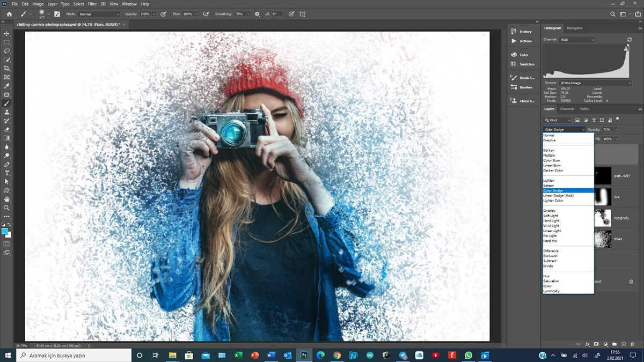Select the Horizontal Type tool
The height and width of the screenshot is (362, 644).
7,173
